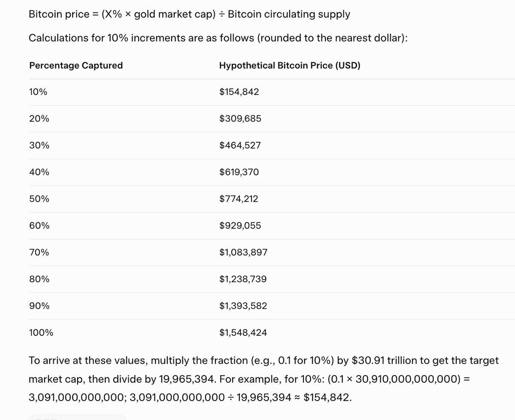Click the $464,527 price value
Viewport: 515px width, 420px height.
click(240, 146)
